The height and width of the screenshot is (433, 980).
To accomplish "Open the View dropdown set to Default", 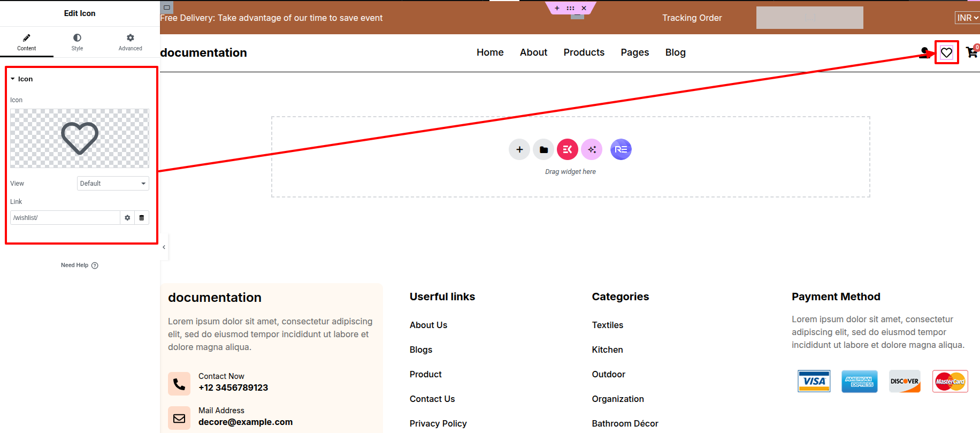I will [113, 184].
